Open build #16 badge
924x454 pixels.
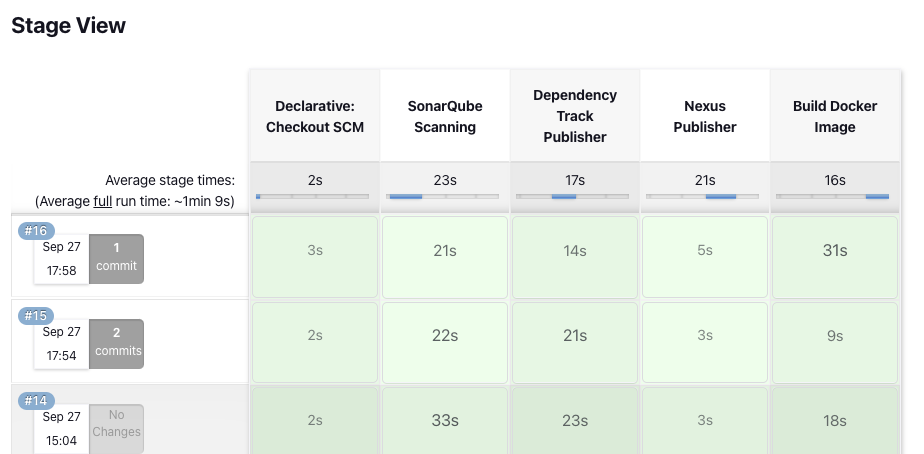point(36,231)
